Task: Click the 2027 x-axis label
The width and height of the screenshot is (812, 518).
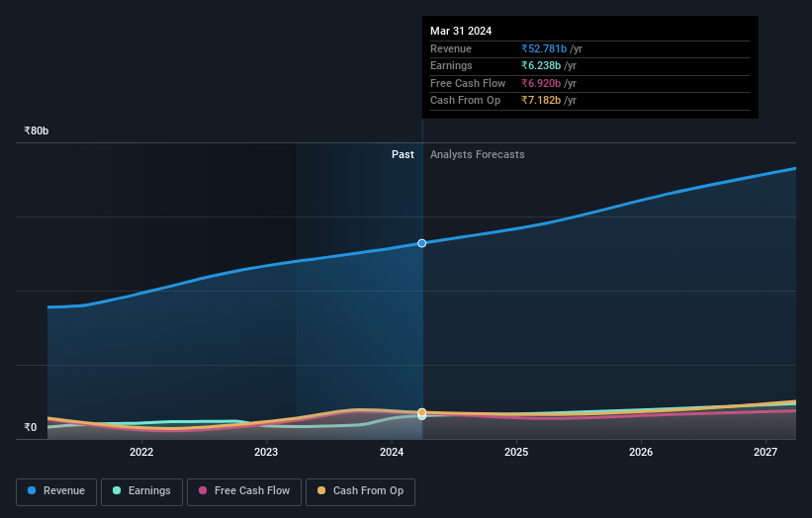Action: tap(766, 453)
